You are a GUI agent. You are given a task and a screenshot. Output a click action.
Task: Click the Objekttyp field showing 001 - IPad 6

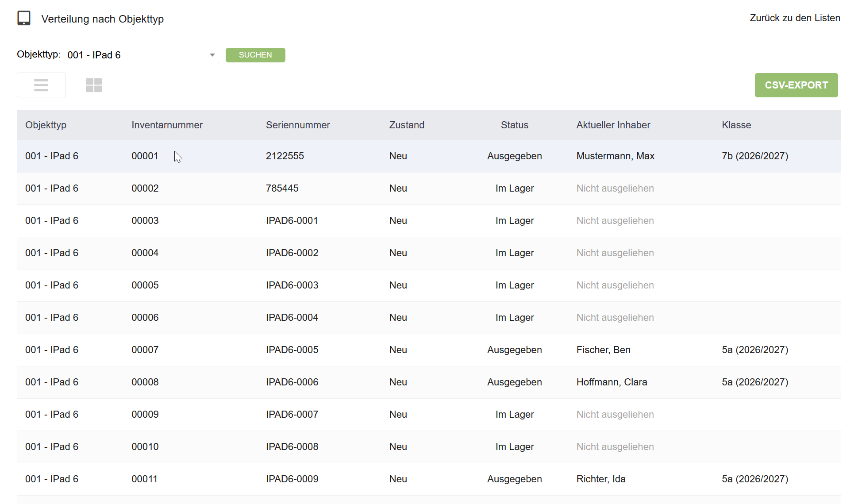click(141, 55)
